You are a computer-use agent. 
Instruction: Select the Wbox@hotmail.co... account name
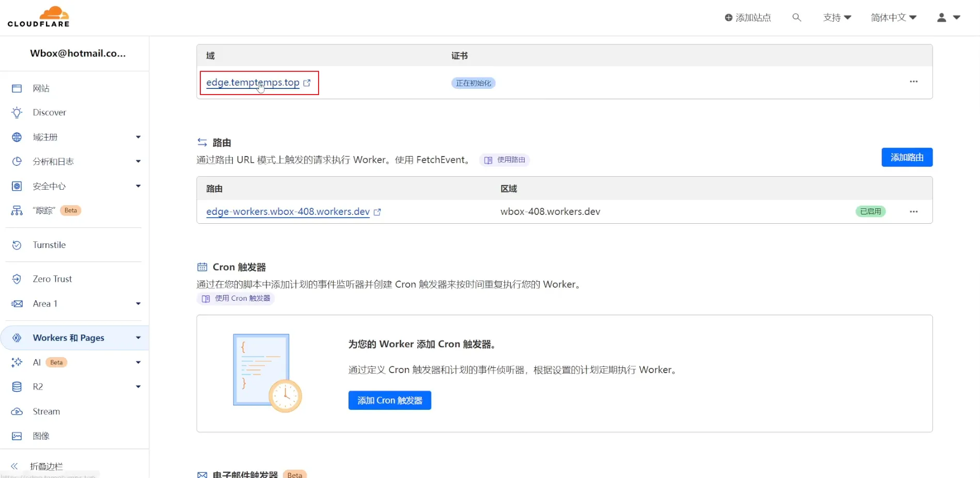click(x=78, y=53)
